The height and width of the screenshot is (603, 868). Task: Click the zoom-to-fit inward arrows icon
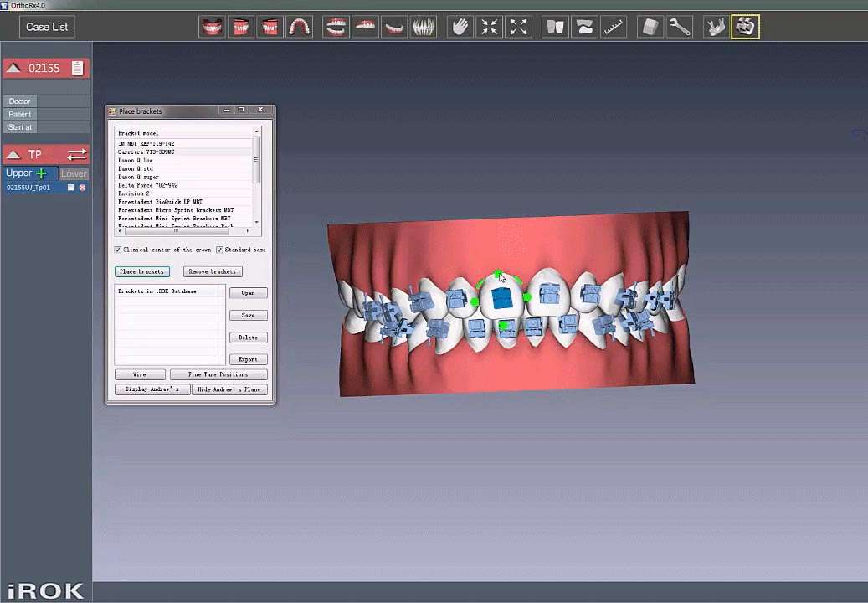pyautogui.click(x=489, y=27)
